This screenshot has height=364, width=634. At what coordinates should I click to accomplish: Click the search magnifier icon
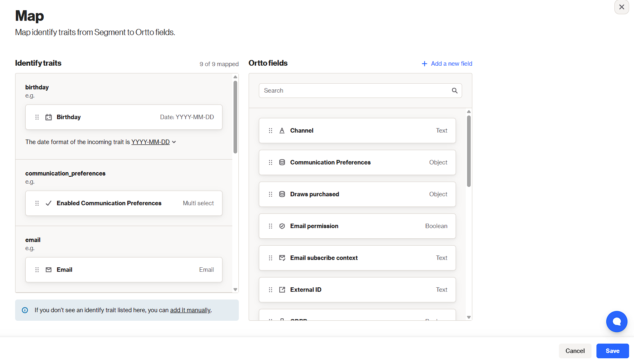point(454,91)
